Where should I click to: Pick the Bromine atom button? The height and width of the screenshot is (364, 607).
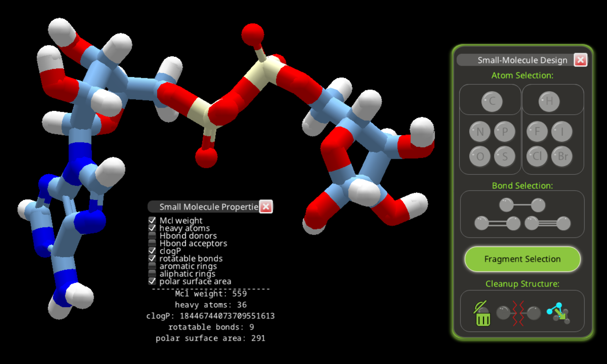click(562, 156)
